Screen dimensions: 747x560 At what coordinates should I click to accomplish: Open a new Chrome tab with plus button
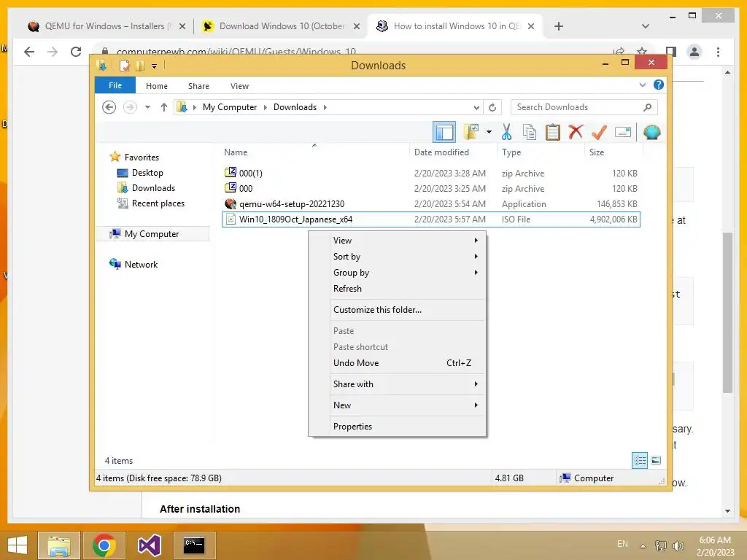coord(559,26)
